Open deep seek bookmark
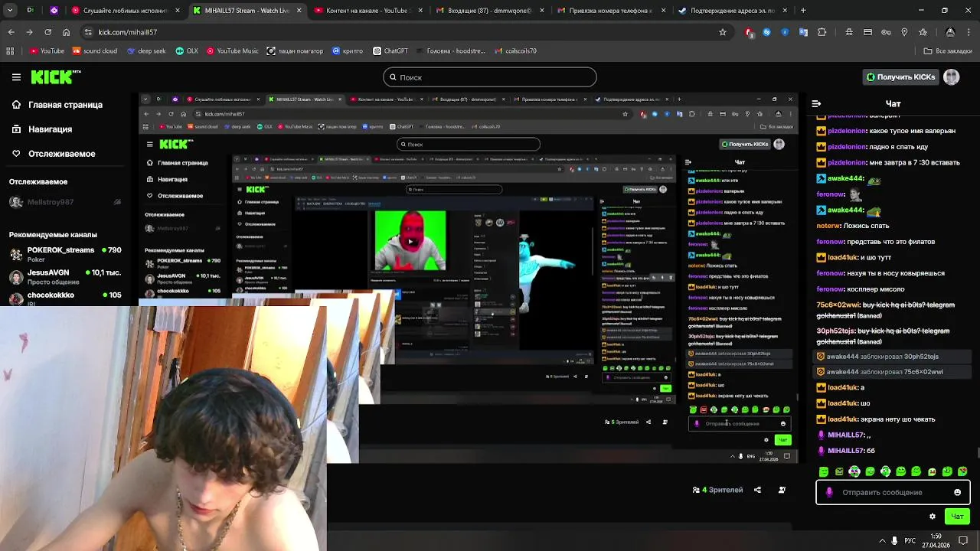Image resolution: width=980 pixels, height=551 pixels. (145, 51)
